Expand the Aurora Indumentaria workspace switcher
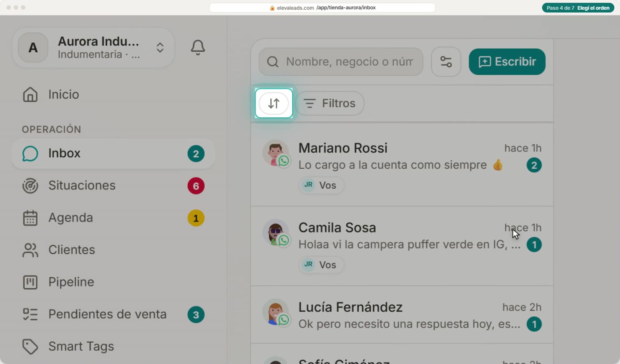The width and height of the screenshot is (620, 364). click(x=93, y=48)
